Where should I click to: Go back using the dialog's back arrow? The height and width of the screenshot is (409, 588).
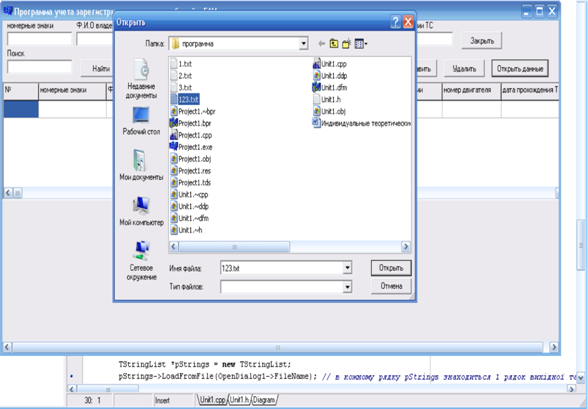pos(321,44)
